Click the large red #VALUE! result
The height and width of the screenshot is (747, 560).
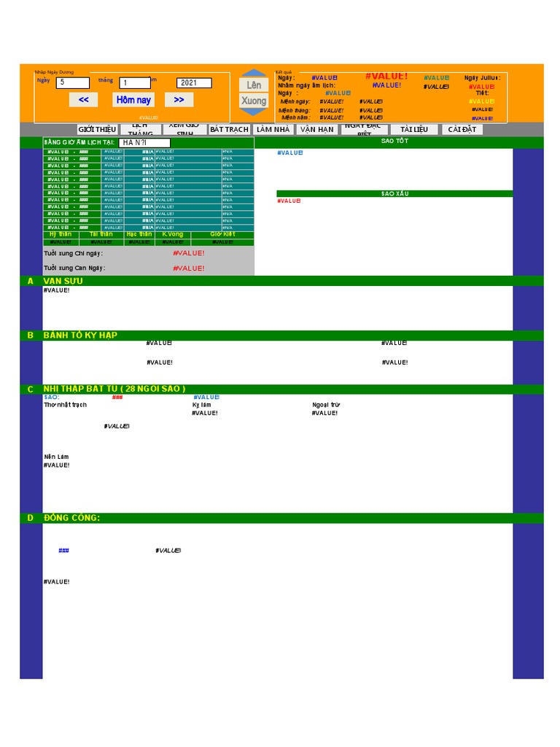coord(386,76)
